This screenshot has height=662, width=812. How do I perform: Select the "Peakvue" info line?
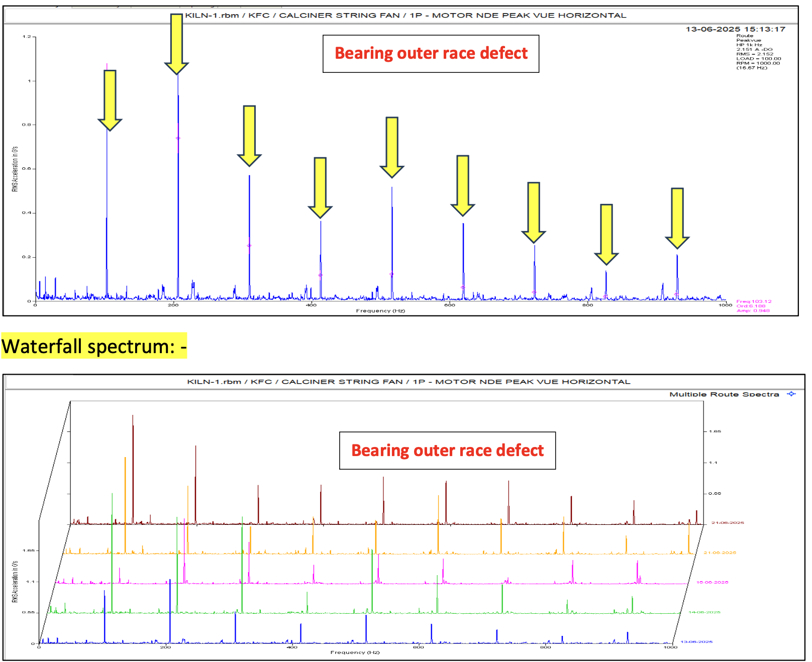pyautogui.click(x=749, y=40)
